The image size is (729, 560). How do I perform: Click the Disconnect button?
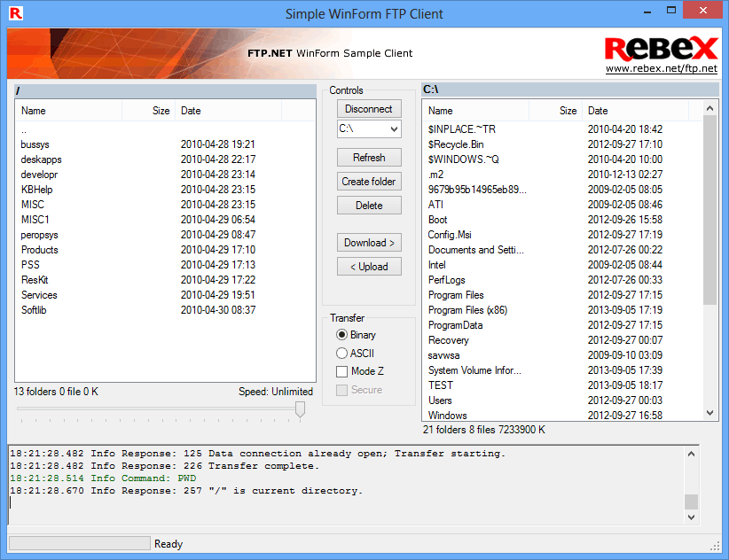pos(368,109)
